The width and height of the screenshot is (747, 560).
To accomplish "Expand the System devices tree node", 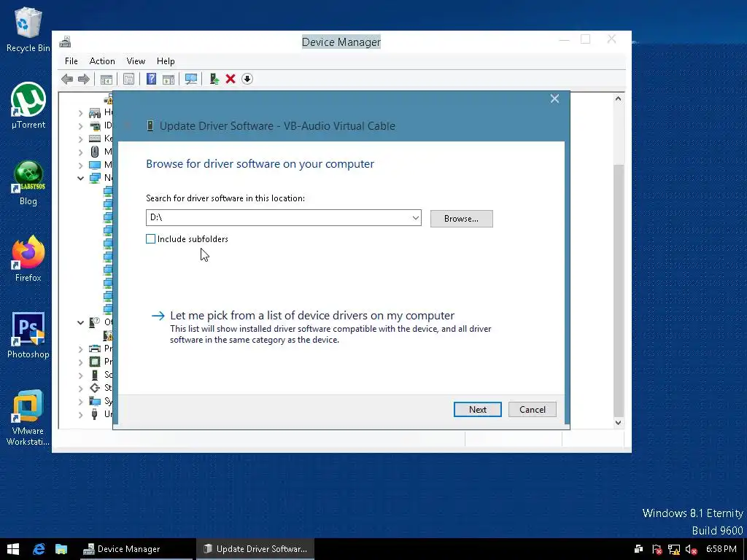I will point(80,402).
